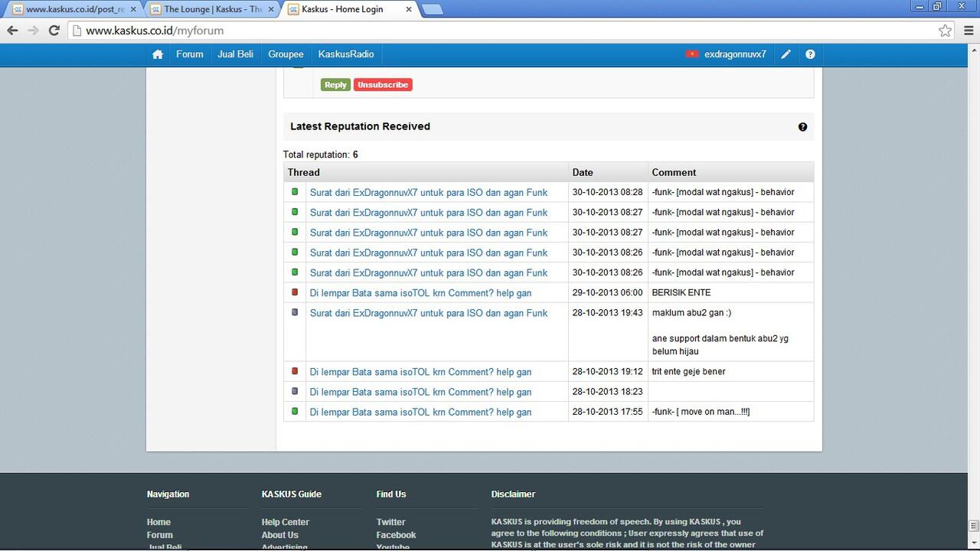Image resolution: width=980 pixels, height=551 pixels.
Task: Click the comment trit ente geje bener
Action: click(x=689, y=371)
